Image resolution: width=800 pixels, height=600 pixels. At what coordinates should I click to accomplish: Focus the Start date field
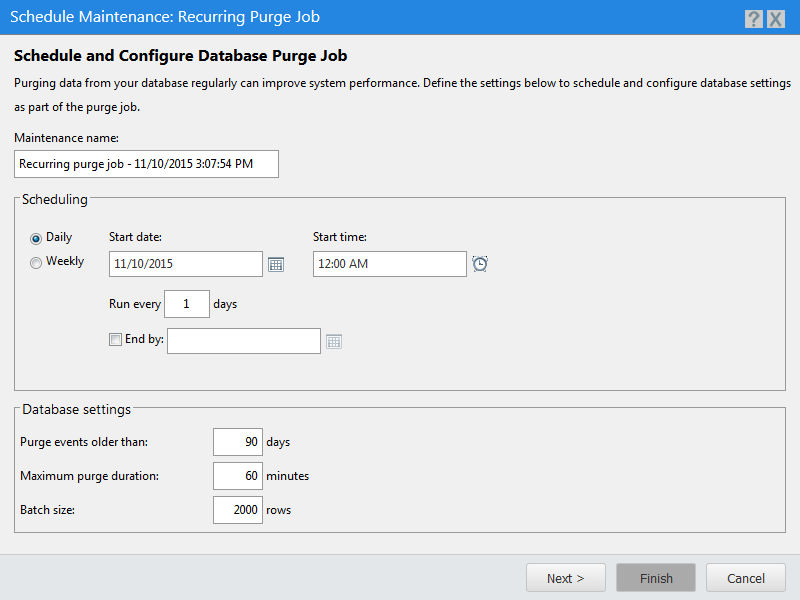pos(185,264)
